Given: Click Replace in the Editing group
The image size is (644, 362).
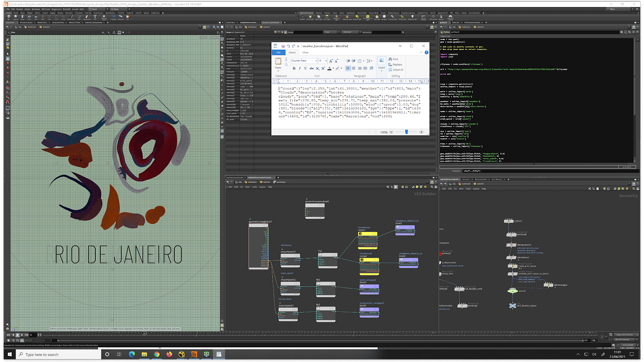Looking at the screenshot, I should click(397, 64).
